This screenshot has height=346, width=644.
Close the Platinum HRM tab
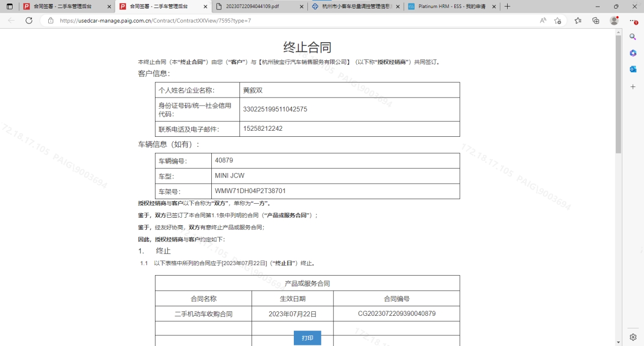494,7
